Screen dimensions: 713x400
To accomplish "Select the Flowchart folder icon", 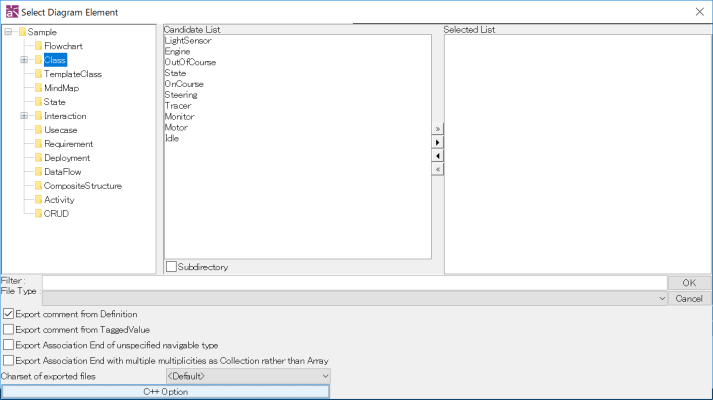I will pyautogui.click(x=38, y=46).
